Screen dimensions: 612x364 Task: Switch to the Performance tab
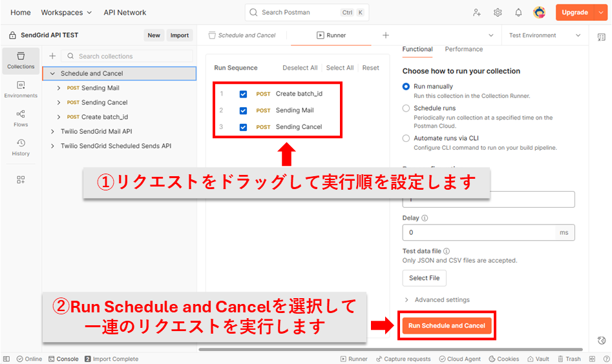(x=463, y=49)
